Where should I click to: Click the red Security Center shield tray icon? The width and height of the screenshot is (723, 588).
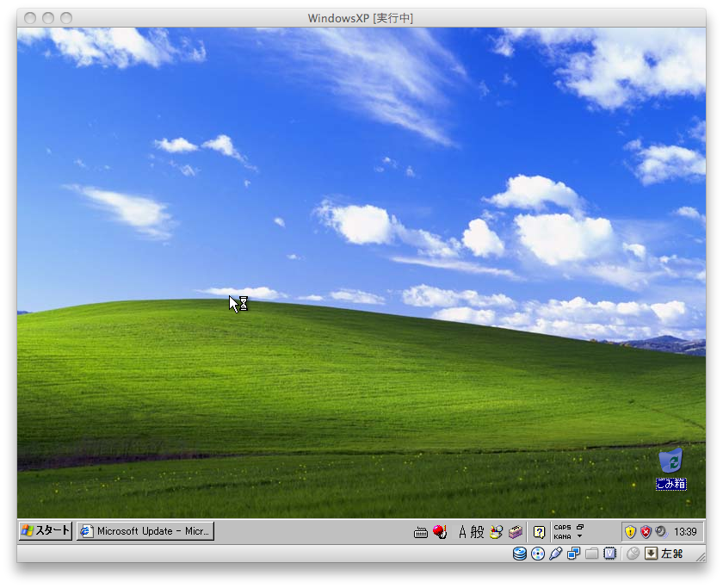pyautogui.click(x=646, y=532)
